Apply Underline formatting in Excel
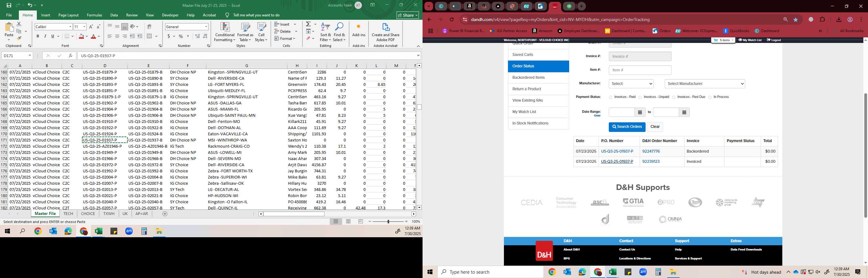Screen dimensions: 868x278 [x=53, y=36]
